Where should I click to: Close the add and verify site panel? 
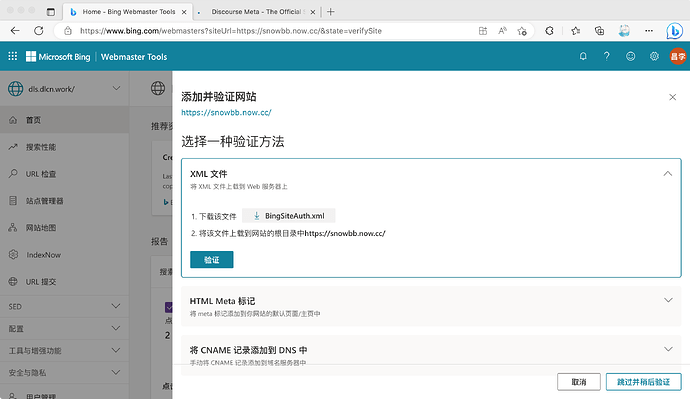[672, 97]
